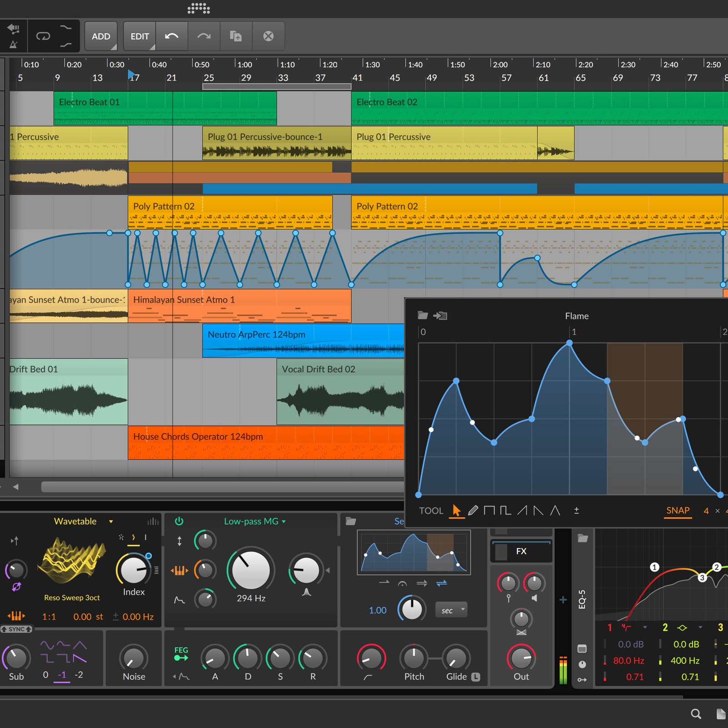Click the arranger horizontal scrollbar

223,487
